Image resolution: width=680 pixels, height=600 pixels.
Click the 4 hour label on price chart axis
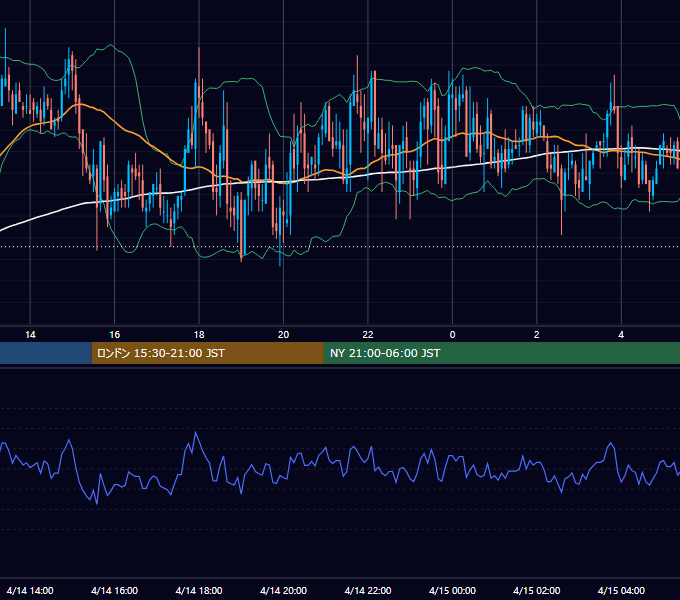click(621, 335)
